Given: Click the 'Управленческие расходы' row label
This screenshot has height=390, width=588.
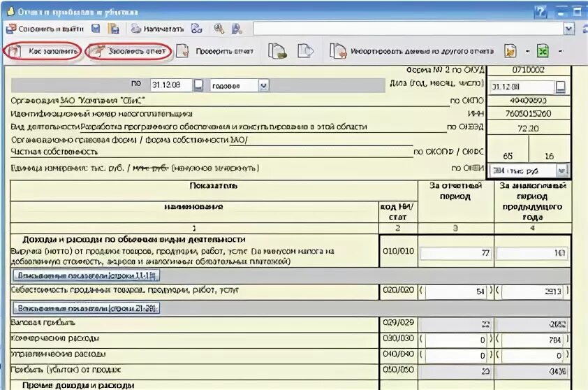Looking at the screenshot, I should [58, 354].
